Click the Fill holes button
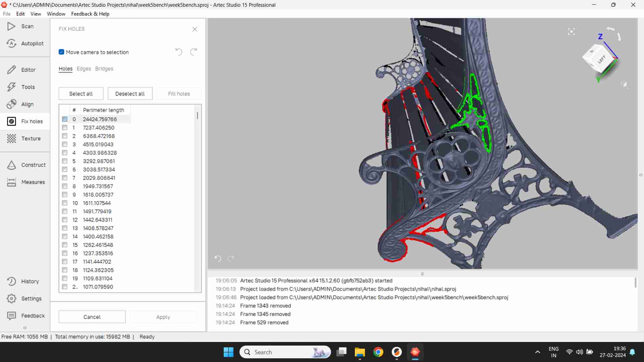This screenshot has width=644, height=362. point(179,94)
